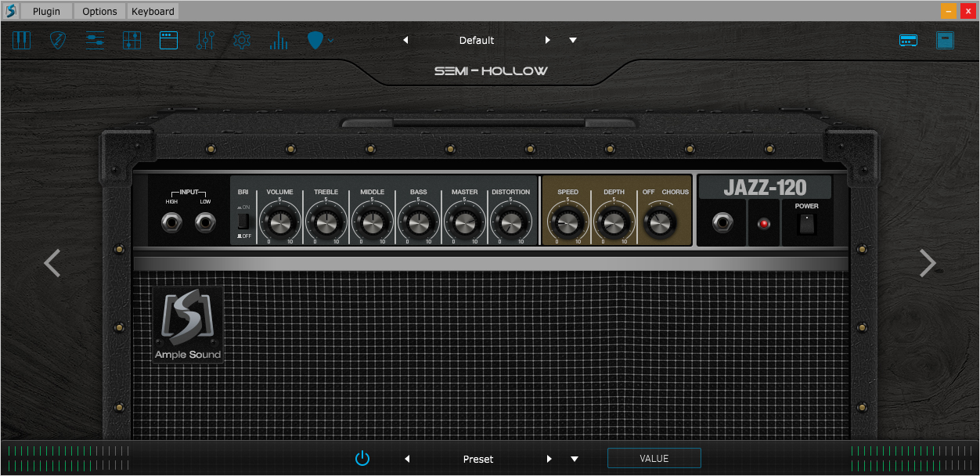Open the bar chart analyzer icon
Viewport: 980px width, 476px height.
click(279, 40)
